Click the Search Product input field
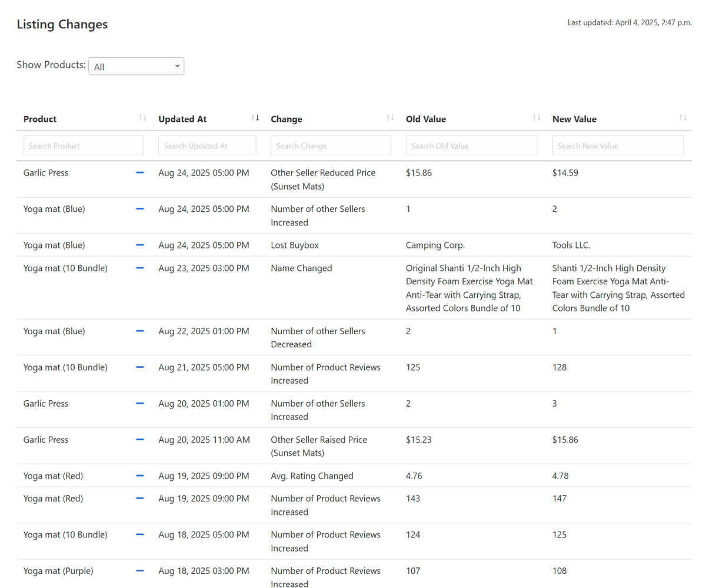The height and width of the screenshot is (588, 706). tap(83, 145)
